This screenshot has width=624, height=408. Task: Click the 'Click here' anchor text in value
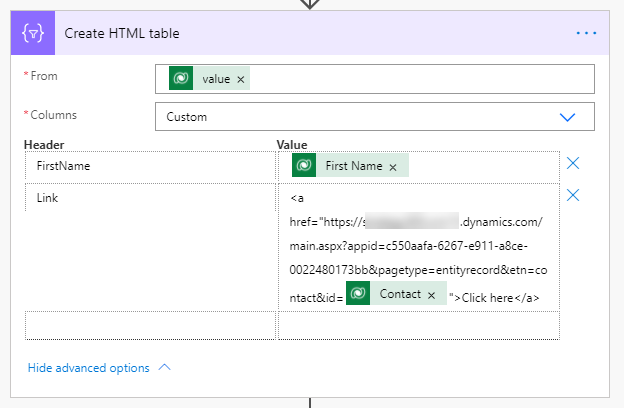tap(488, 298)
